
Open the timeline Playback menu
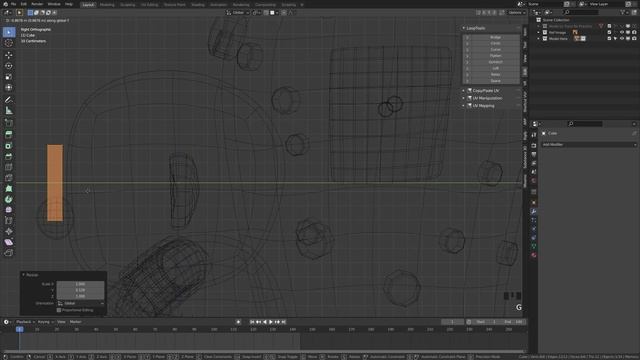(24, 322)
